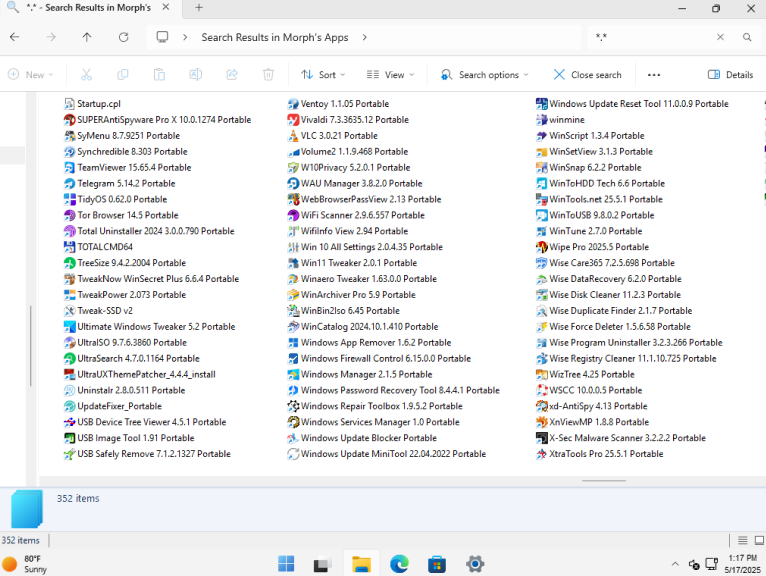Click the Back navigation arrow
This screenshot has height=576, width=766.
tap(15, 37)
